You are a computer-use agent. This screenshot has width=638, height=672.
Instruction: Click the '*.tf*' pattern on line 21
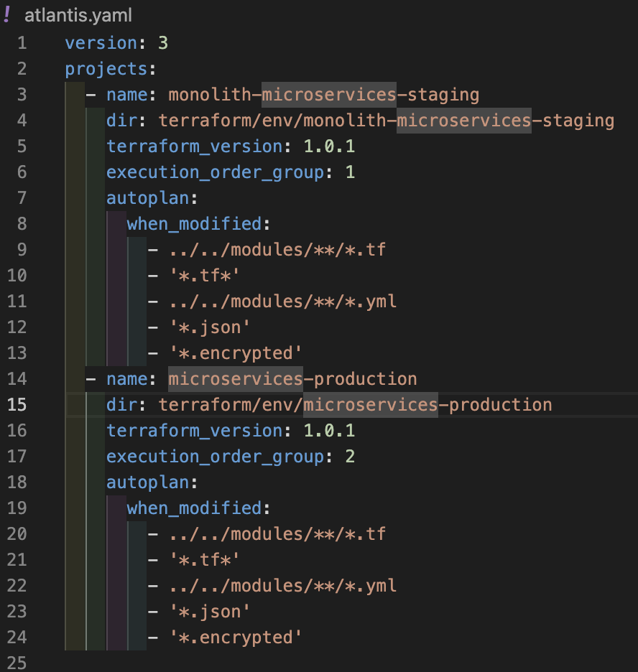coord(205,560)
